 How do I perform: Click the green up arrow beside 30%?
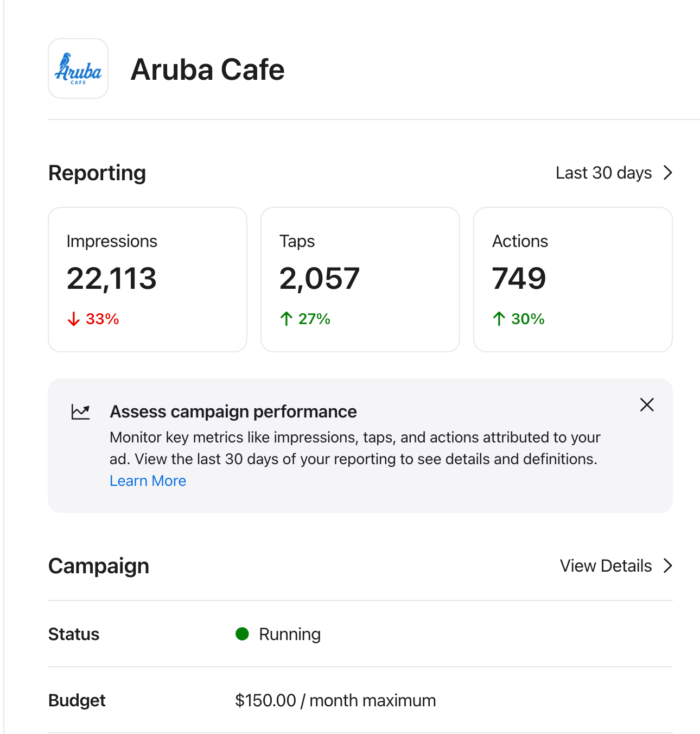(x=499, y=319)
